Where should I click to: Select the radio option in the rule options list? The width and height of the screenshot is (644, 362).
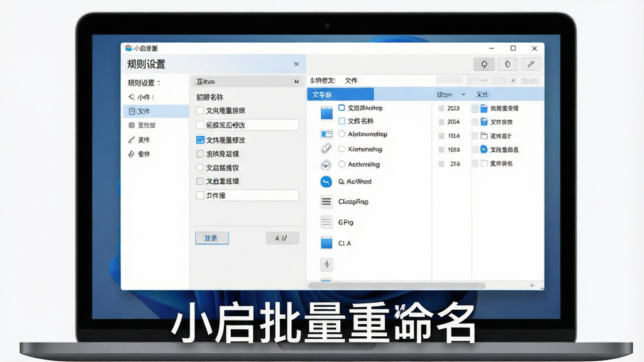click(x=200, y=167)
